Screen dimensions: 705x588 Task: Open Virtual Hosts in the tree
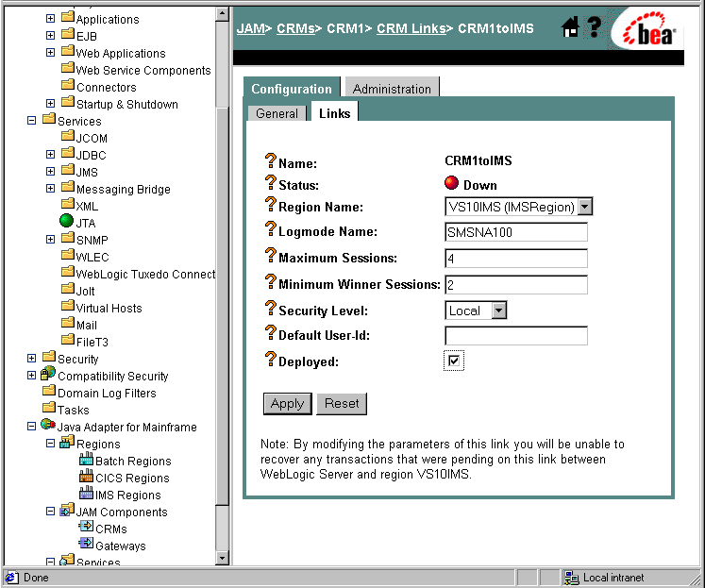[x=109, y=308]
